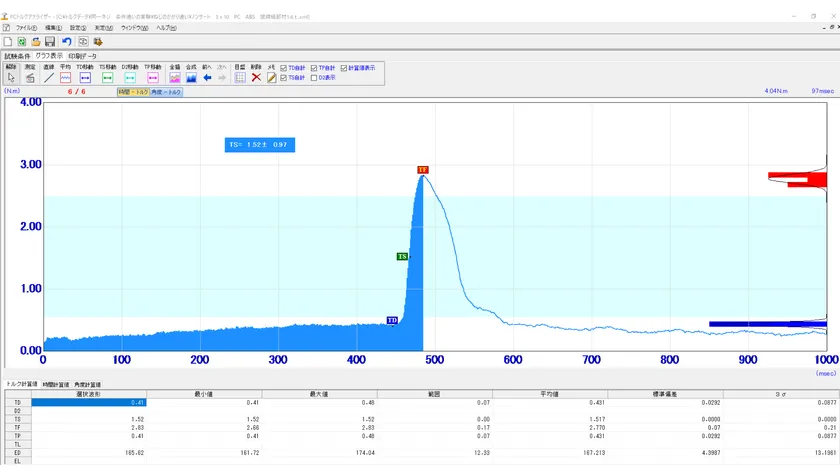Open the ウィンドウ menu

134,27
